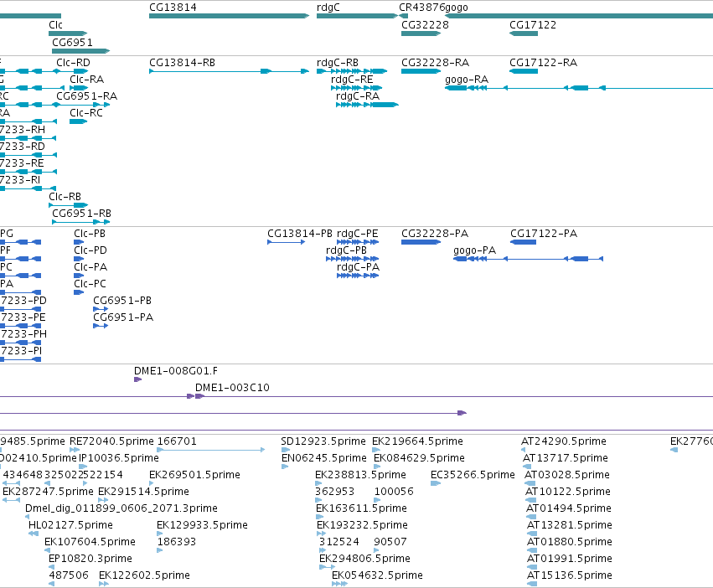Select the CG6951 gene label
Viewport: 713px width, 588px height.
point(72,42)
